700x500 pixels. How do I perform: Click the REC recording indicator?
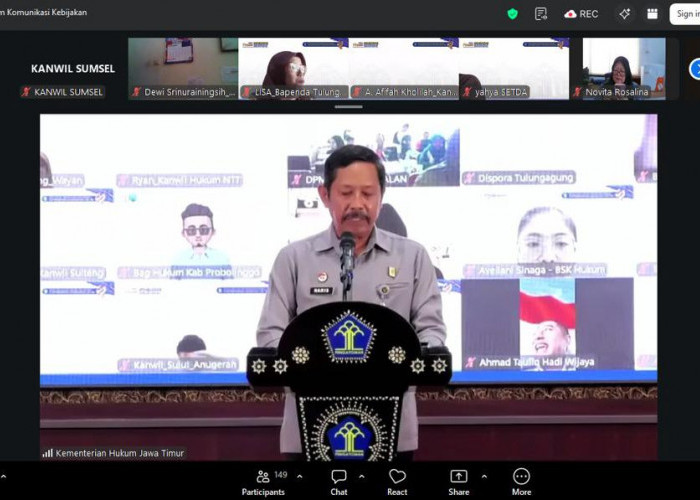581,14
